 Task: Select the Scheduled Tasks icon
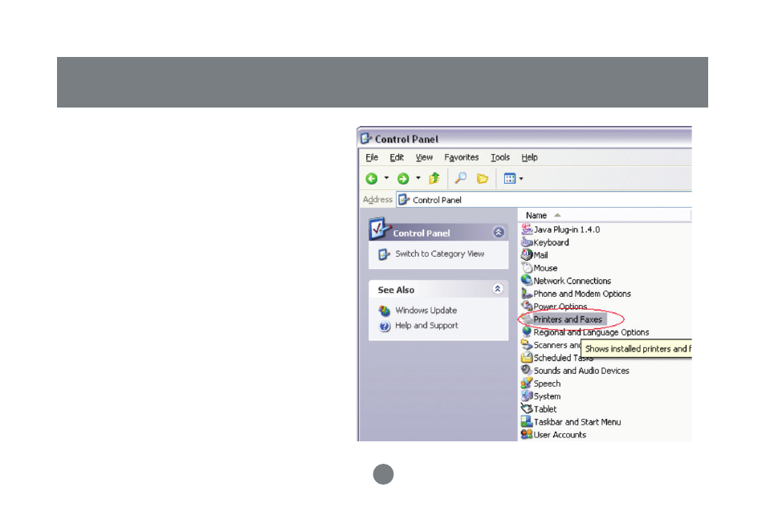[x=527, y=357]
